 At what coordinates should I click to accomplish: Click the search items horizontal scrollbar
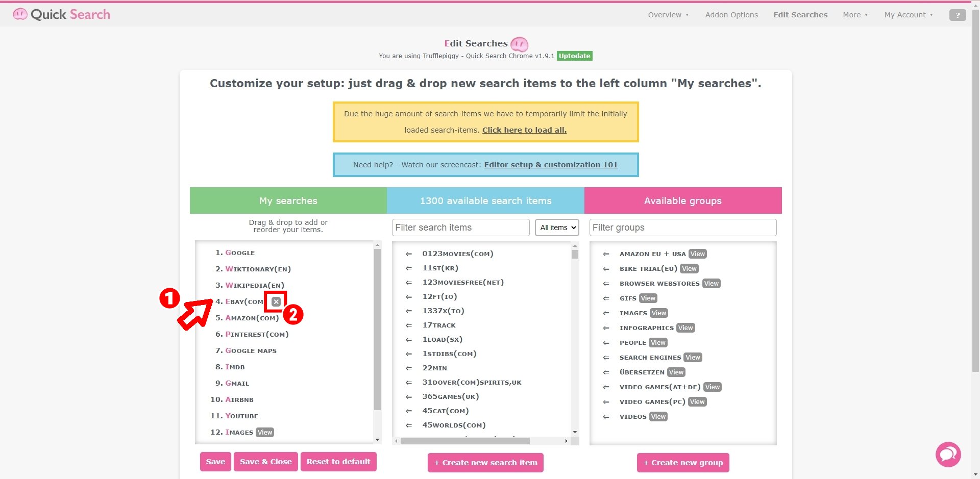pyautogui.click(x=465, y=441)
